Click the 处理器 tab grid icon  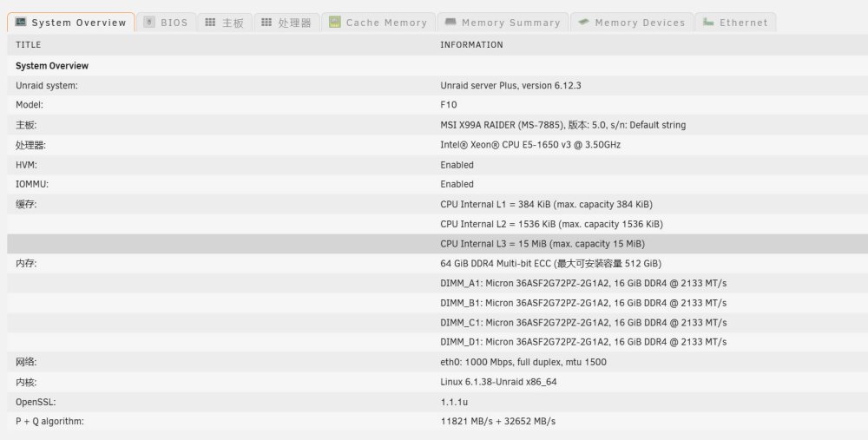point(266,23)
